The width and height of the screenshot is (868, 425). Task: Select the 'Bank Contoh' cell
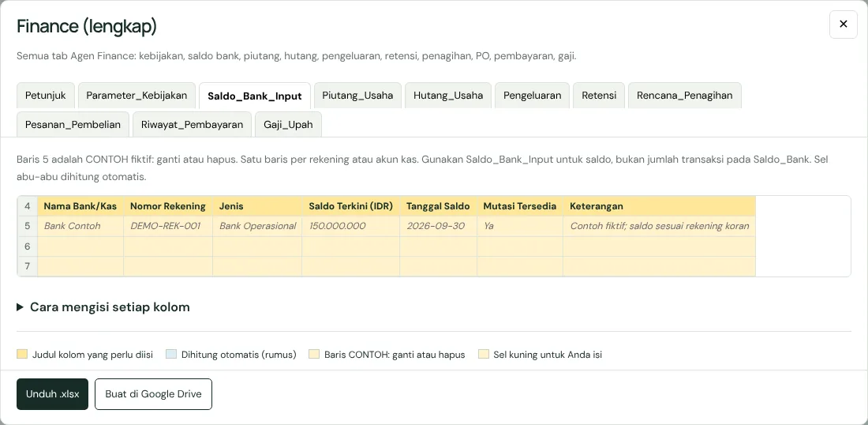pyautogui.click(x=80, y=226)
